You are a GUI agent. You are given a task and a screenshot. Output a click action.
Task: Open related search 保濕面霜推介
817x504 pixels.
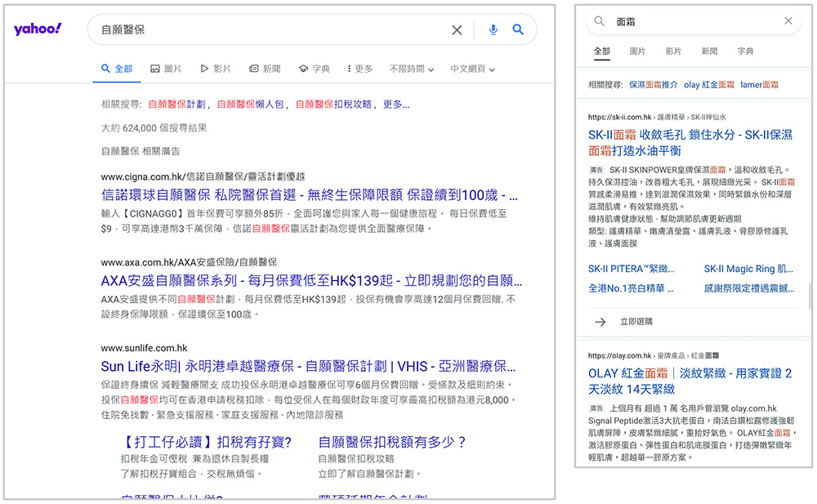(653, 85)
